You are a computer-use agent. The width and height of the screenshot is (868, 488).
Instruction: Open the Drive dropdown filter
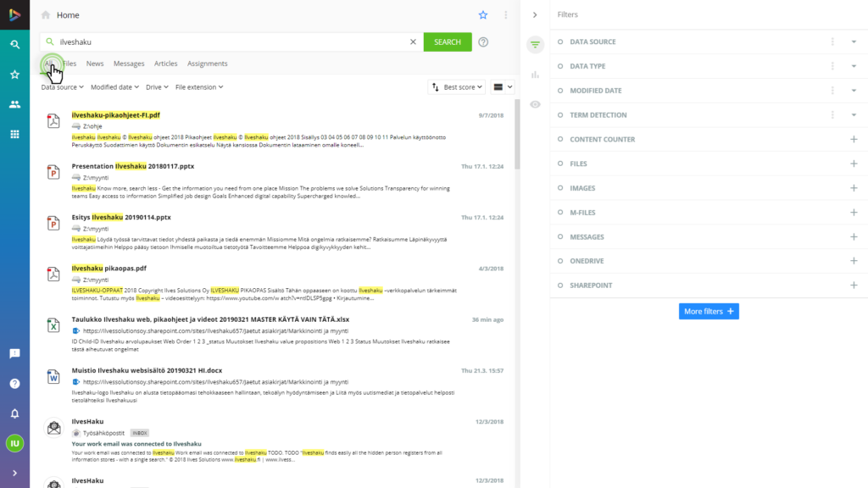[x=157, y=87]
